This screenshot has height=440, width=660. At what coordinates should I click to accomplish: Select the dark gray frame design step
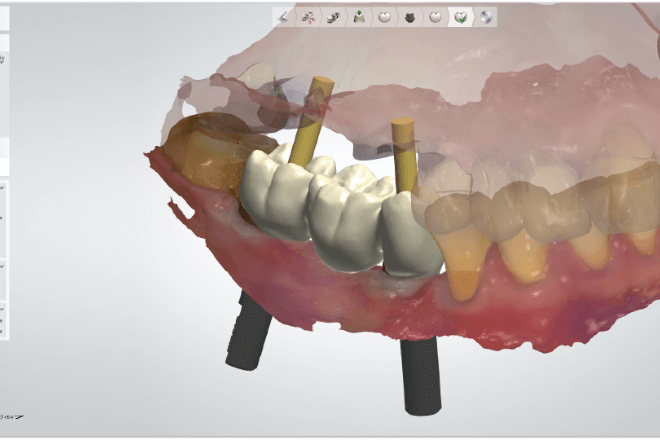[410, 17]
